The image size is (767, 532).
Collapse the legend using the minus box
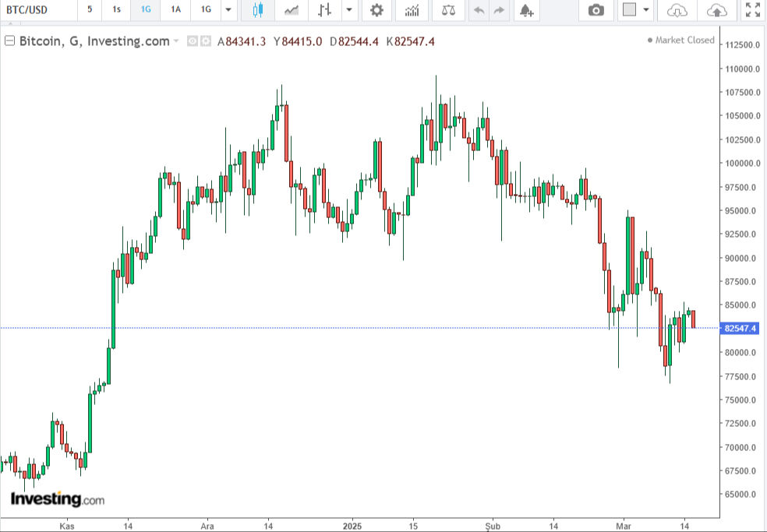click(x=9, y=41)
